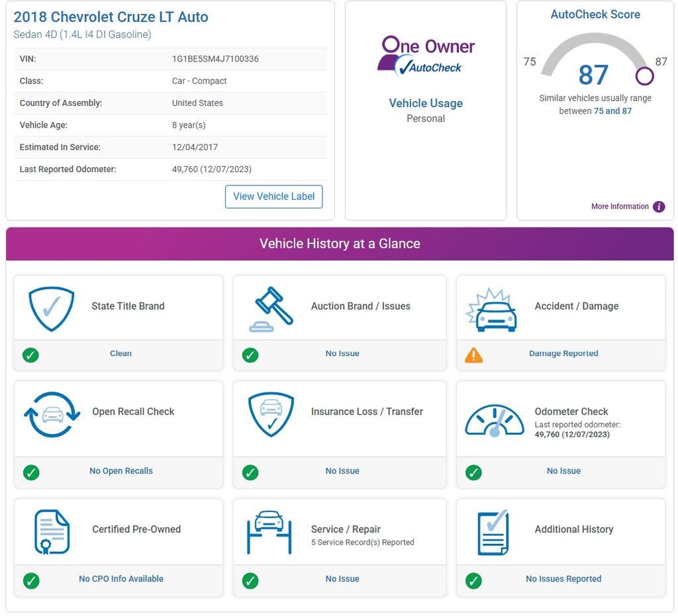The height and width of the screenshot is (616, 678).
Task: Click green check beside No Issues Reported
Action: click(x=473, y=580)
